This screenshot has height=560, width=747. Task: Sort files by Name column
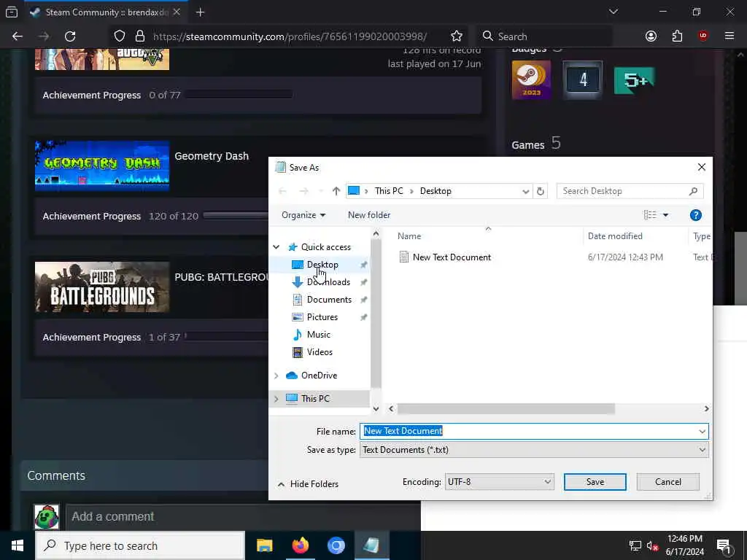click(x=409, y=236)
